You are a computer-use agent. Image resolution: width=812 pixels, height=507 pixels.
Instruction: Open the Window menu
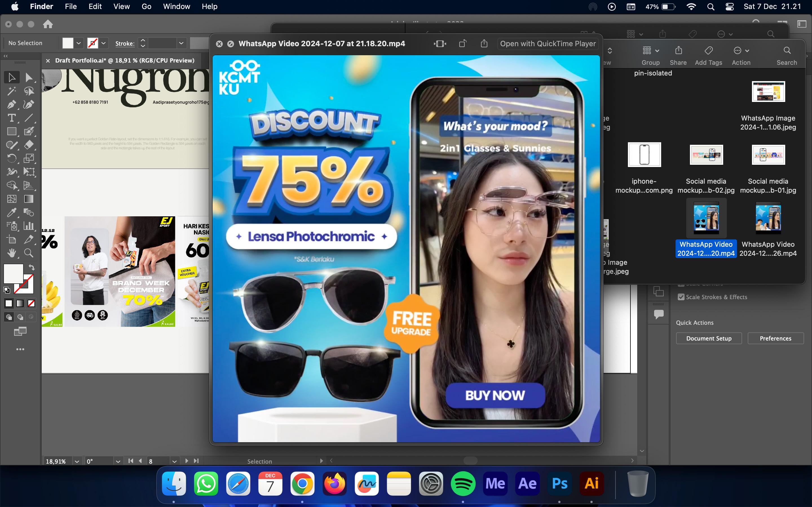tap(176, 6)
